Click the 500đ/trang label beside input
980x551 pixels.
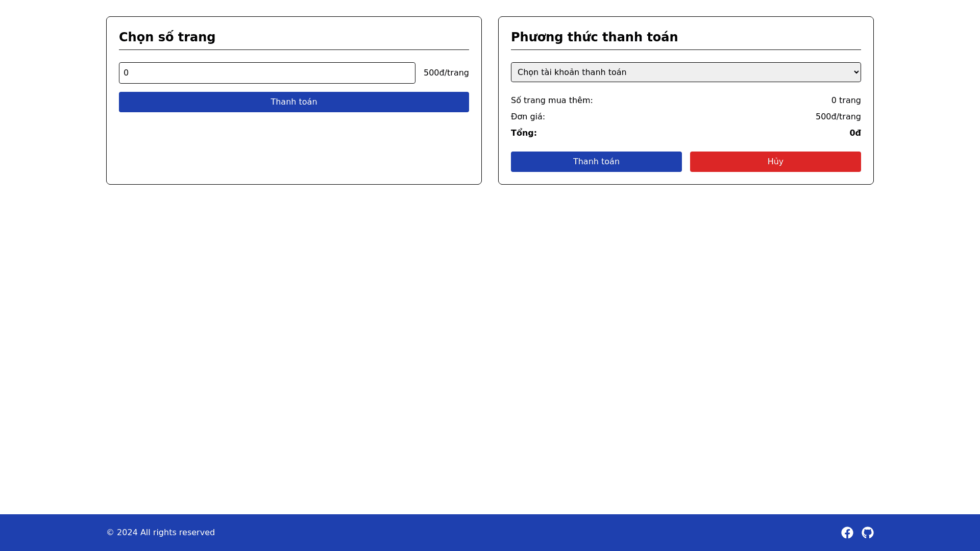(x=446, y=73)
